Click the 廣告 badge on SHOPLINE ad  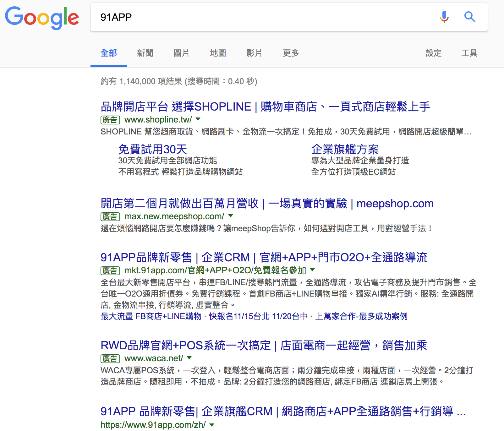click(x=110, y=120)
